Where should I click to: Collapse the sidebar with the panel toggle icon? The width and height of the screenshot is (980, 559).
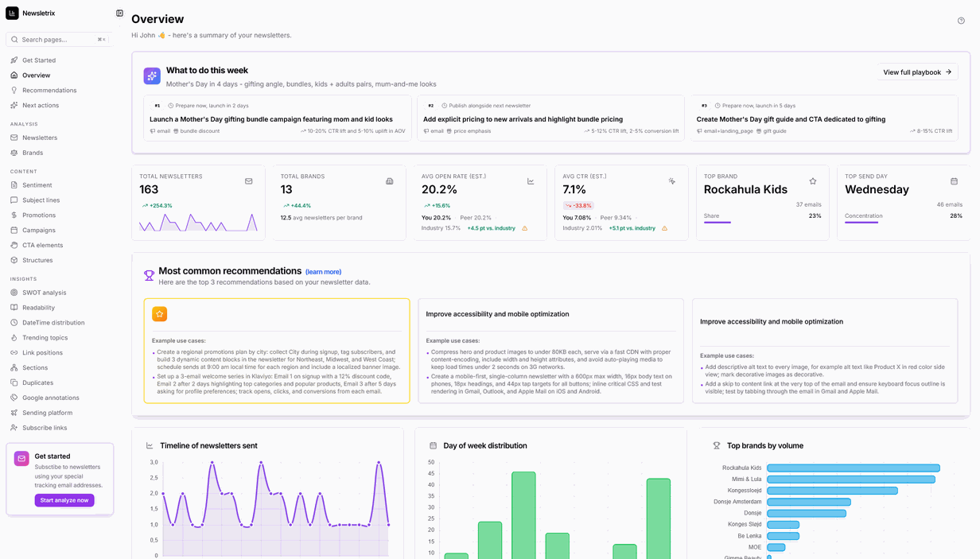[119, 14]
